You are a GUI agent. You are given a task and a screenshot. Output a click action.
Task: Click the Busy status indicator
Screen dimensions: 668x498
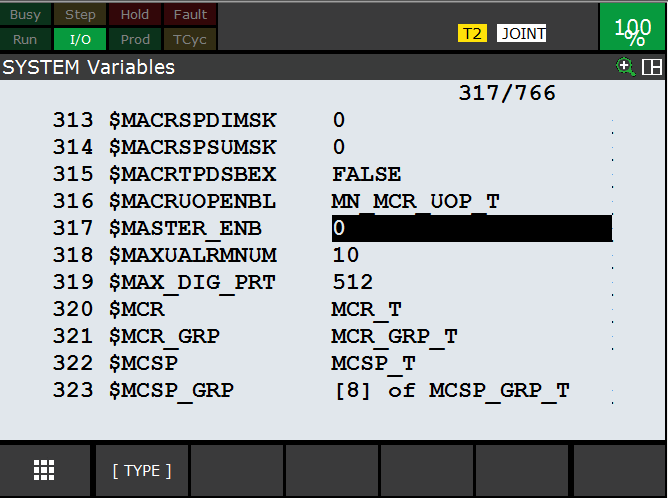(26, 15)
